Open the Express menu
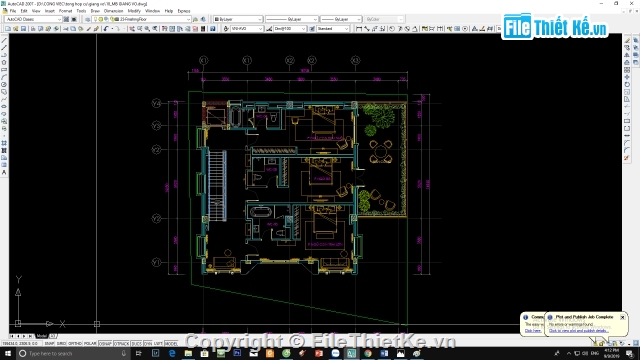 (184, 11)
